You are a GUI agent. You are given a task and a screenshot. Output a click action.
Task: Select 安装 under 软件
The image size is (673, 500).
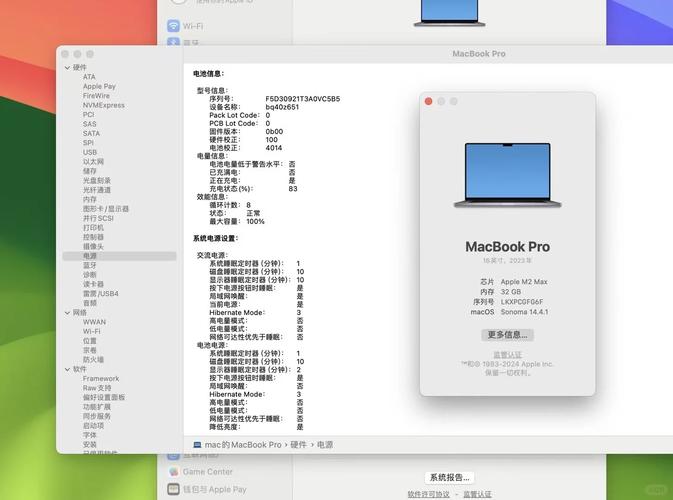click(90, 445)
